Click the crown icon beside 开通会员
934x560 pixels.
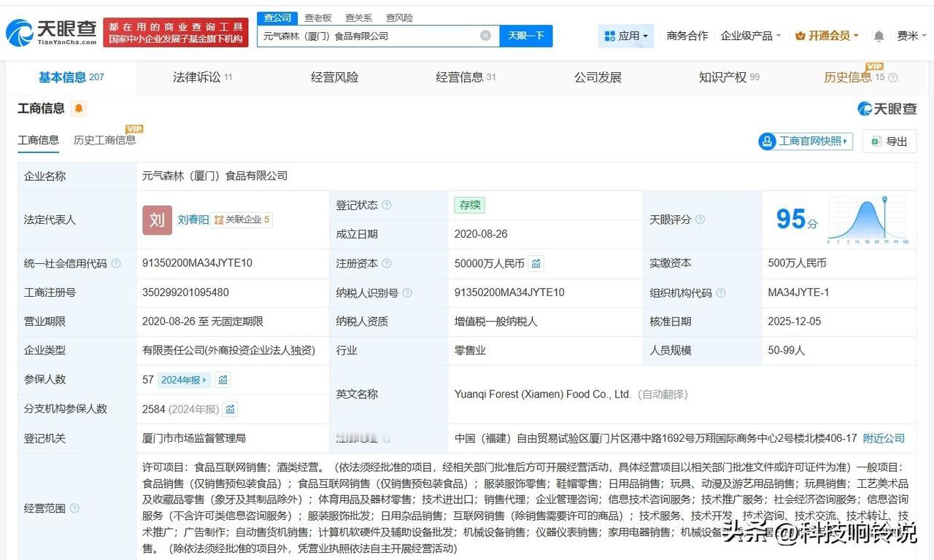point(800,36)
